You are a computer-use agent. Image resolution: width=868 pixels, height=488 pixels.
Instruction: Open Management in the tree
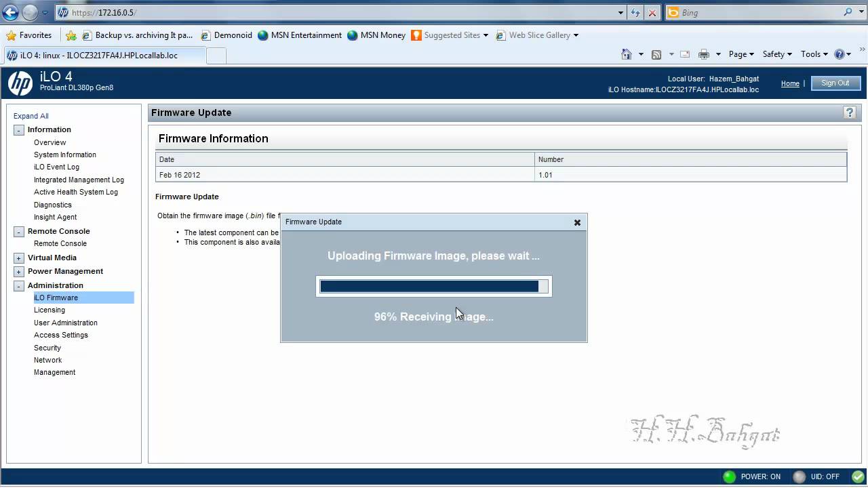(55, 372)
